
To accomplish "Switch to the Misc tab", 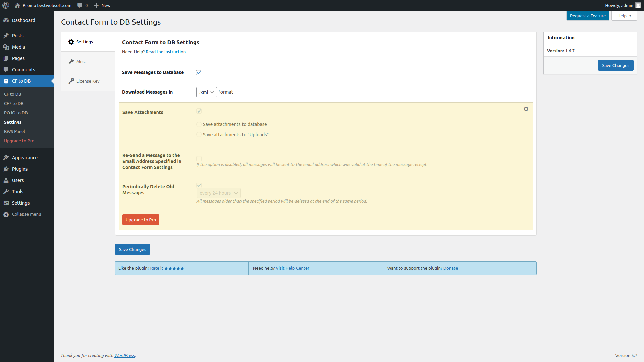I will (81, 62).
